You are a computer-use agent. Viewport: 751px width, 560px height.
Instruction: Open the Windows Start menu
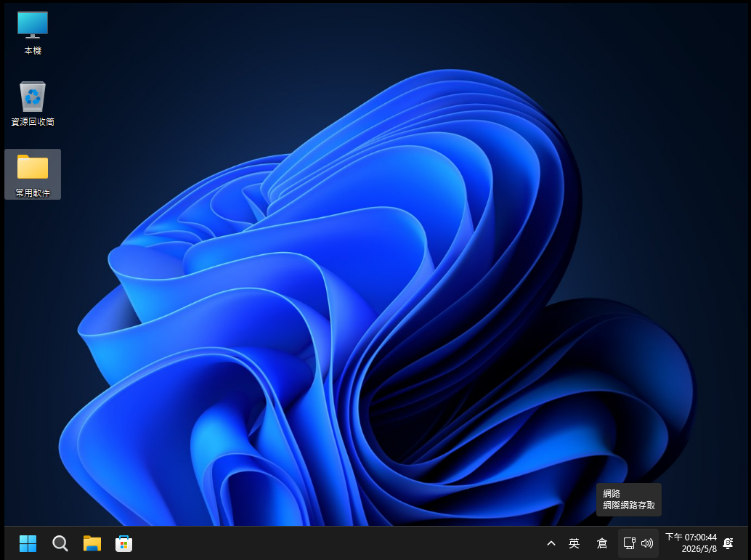click(x=28, y=543)
